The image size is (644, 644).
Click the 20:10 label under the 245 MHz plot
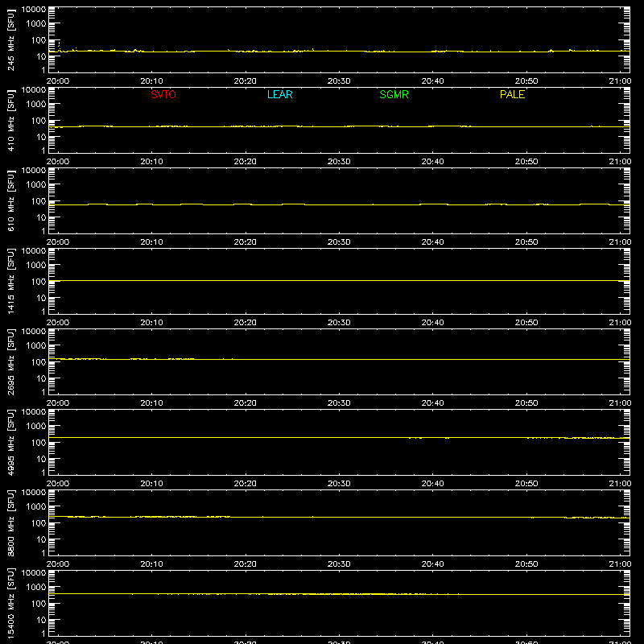pos(151,81)
